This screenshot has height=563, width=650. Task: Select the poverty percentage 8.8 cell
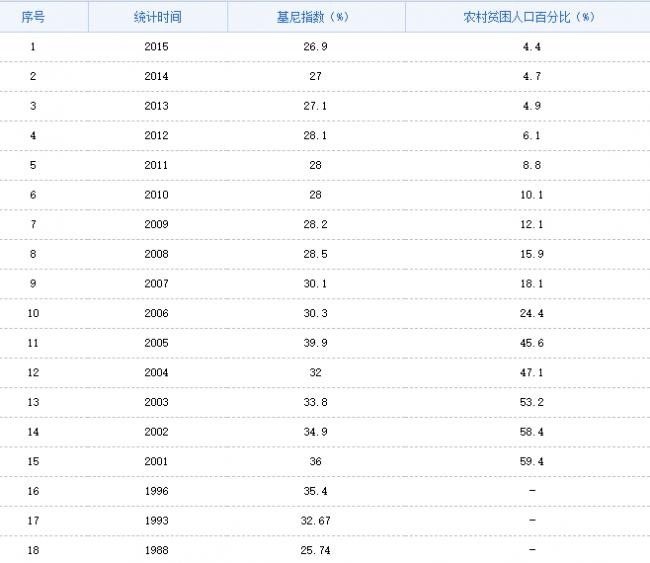tap(532, 165)
